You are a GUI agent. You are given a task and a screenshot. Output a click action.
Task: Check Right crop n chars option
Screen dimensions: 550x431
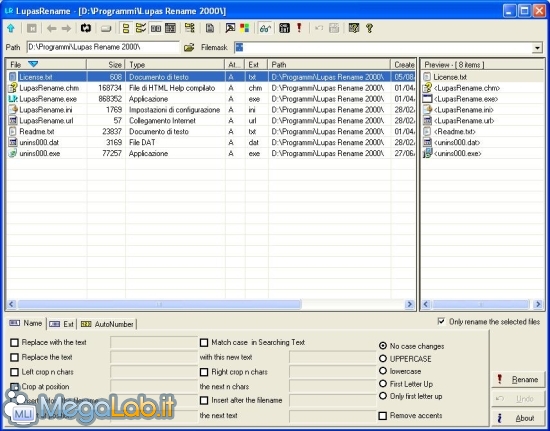(204, 372)
